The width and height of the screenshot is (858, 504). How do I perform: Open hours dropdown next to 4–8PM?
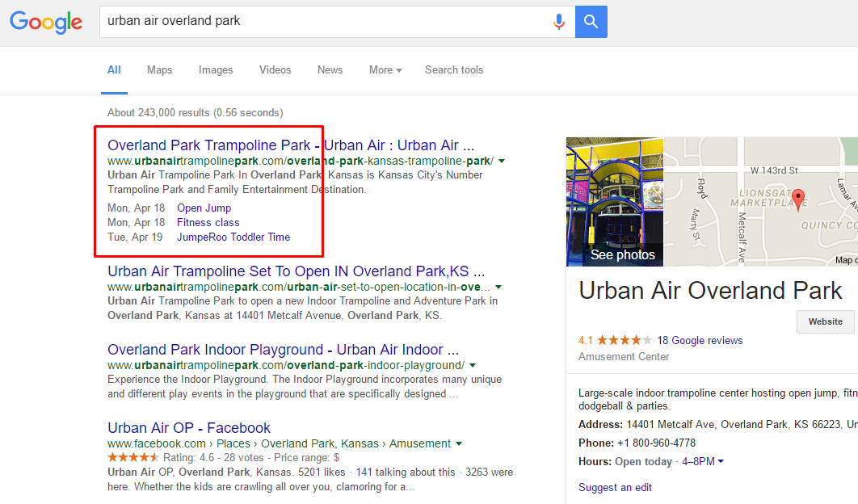click(721, 461)
